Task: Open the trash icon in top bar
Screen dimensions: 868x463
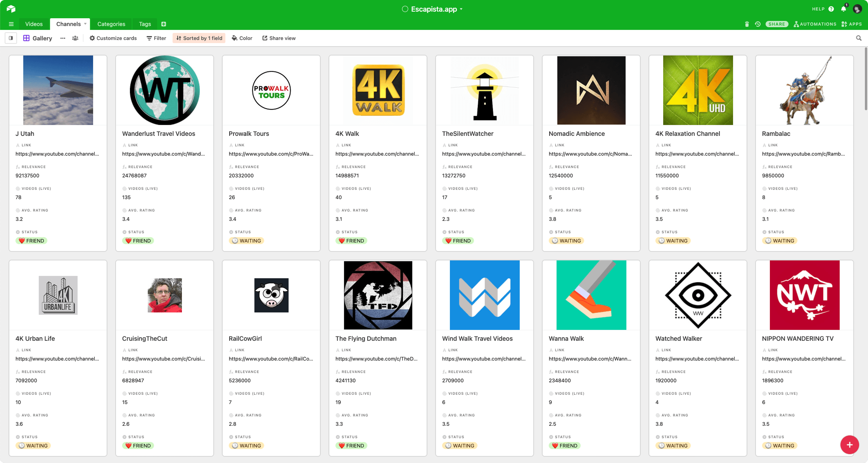Action: pyautogui.click(x=747, y=24)
